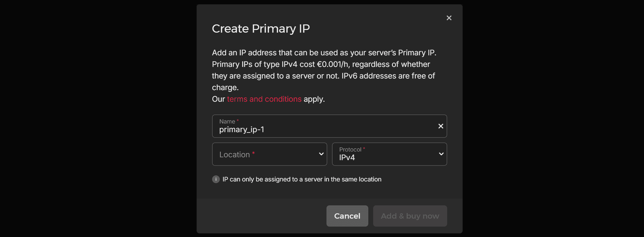
Task: Click the dialog title Create Primary IP
Action: (261, 28)
